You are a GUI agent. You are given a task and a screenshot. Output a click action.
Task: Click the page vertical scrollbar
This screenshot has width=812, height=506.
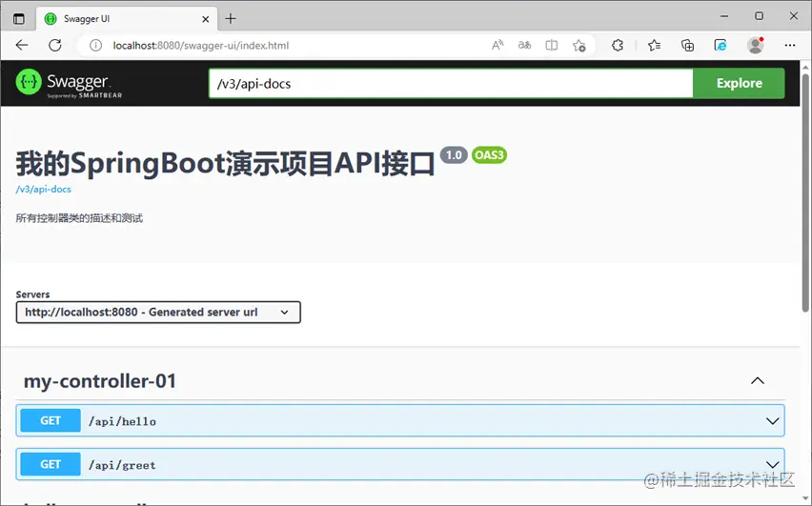[x=805, y=192]
